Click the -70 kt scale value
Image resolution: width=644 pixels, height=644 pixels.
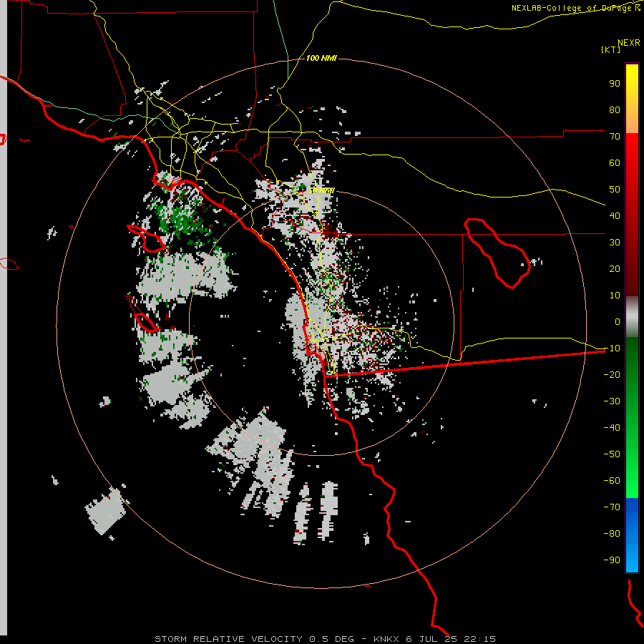click(612, 507)
